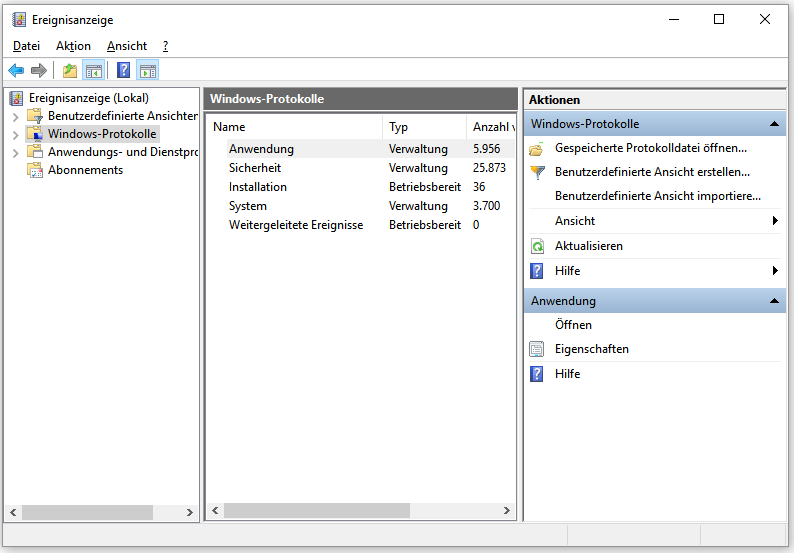Screen dimensions: 794x553
Task: Select the Sicherheit log row
Action: coord(361,168)
